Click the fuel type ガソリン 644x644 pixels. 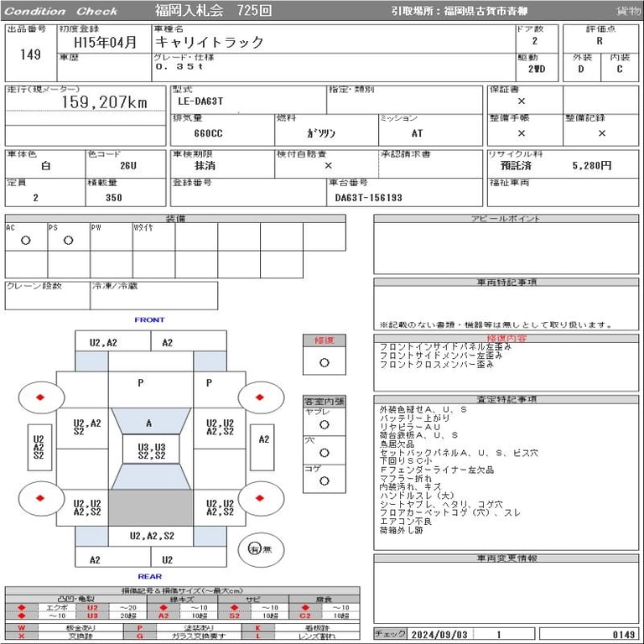[321, 133]
